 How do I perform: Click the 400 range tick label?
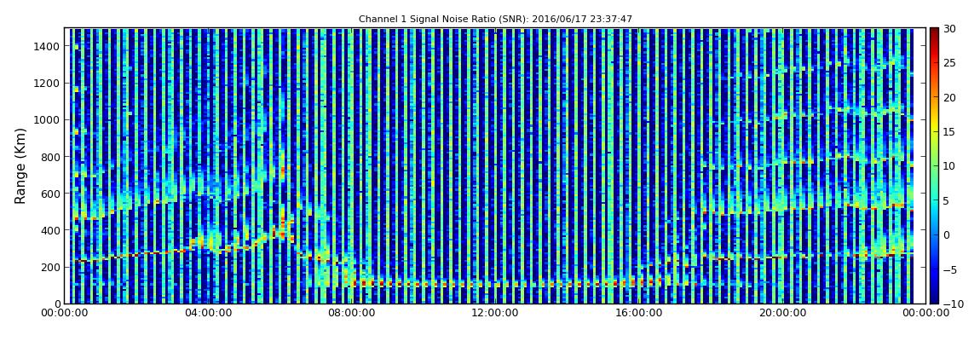[x=50, y=231]
